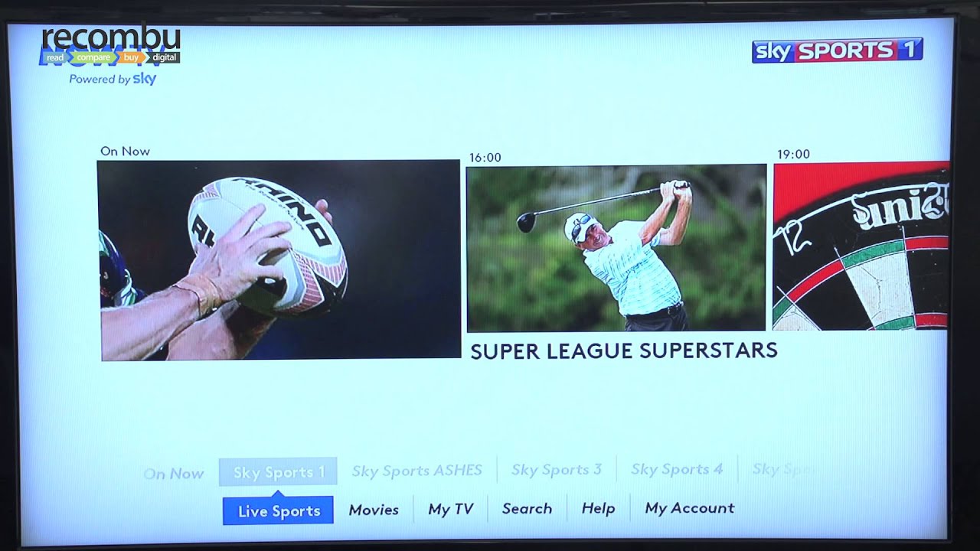Switch to Sky Sports ASHES channel
Screen dimensions: 980x551
point(417,471)
